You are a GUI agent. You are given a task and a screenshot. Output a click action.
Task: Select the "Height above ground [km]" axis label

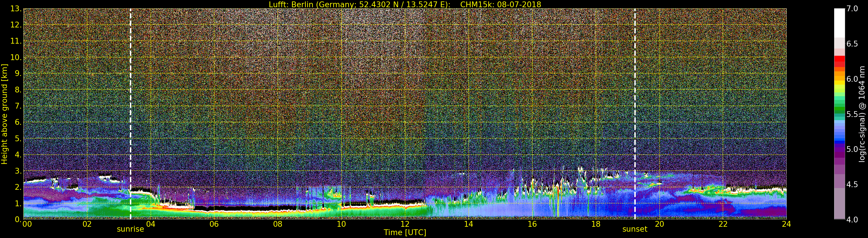click(x=4, y=114)
